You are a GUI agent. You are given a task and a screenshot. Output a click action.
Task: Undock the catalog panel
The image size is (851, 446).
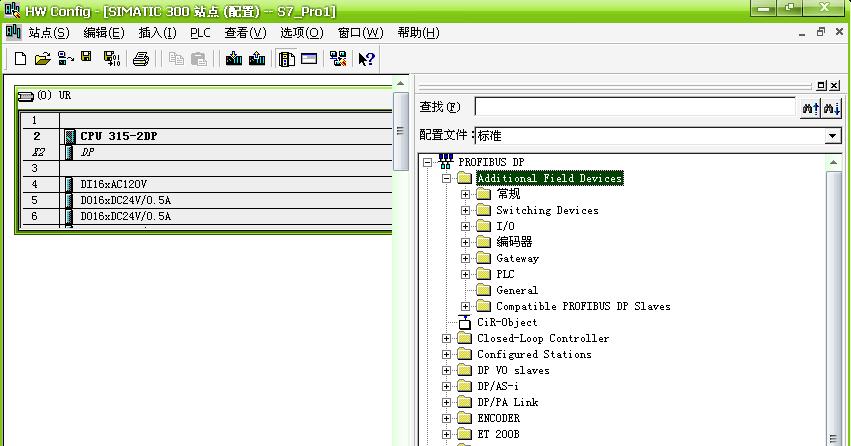[821, 85]
